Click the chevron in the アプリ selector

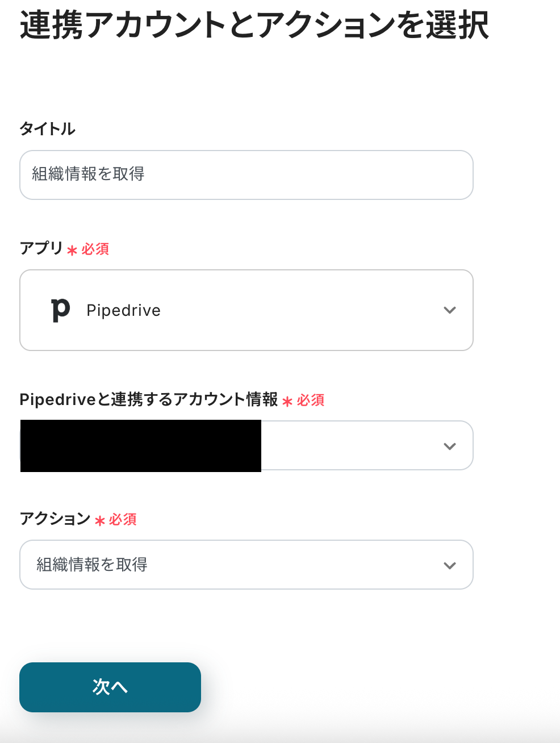(449, 310)
